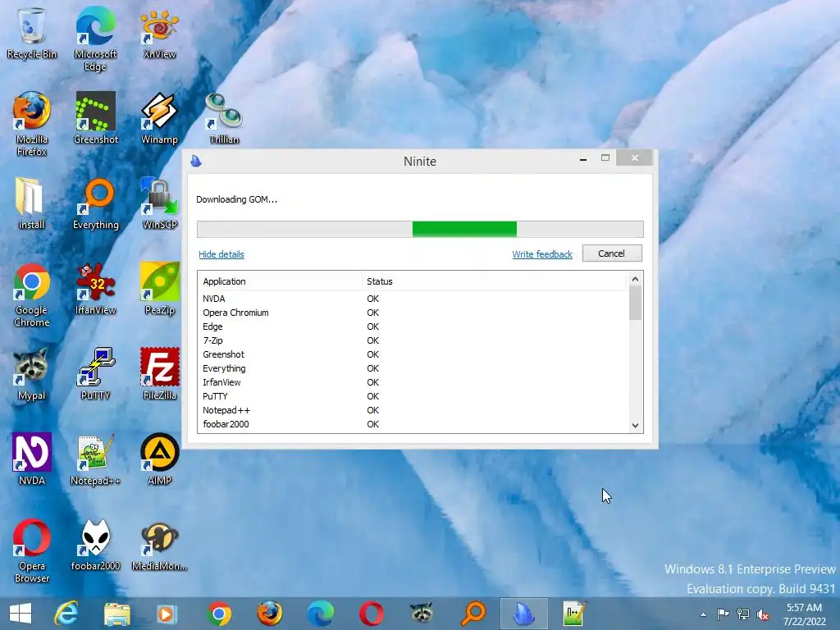Open the clock showing 5:57 AM

[x=804, y=614]
